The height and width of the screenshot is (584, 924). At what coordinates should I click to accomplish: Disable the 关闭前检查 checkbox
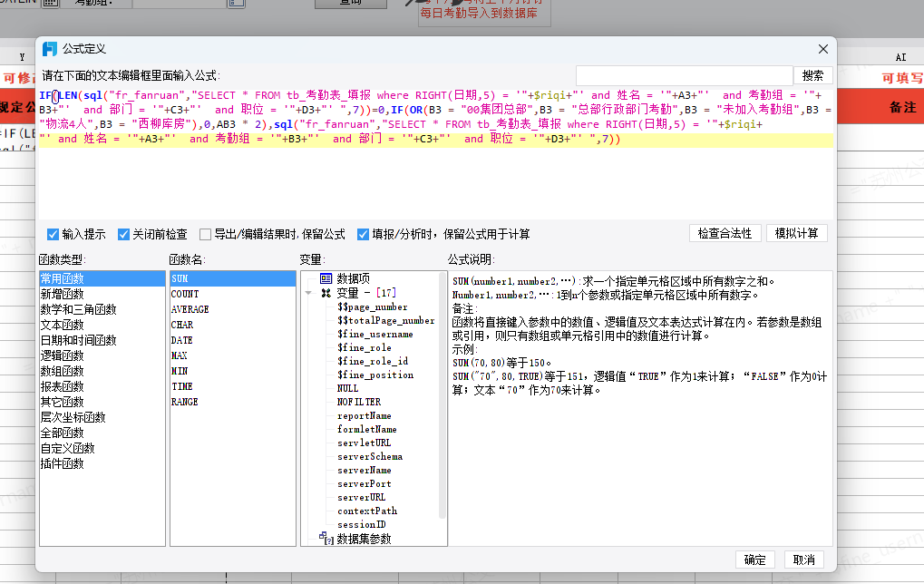pyautogui.click(x=123, y=234)
